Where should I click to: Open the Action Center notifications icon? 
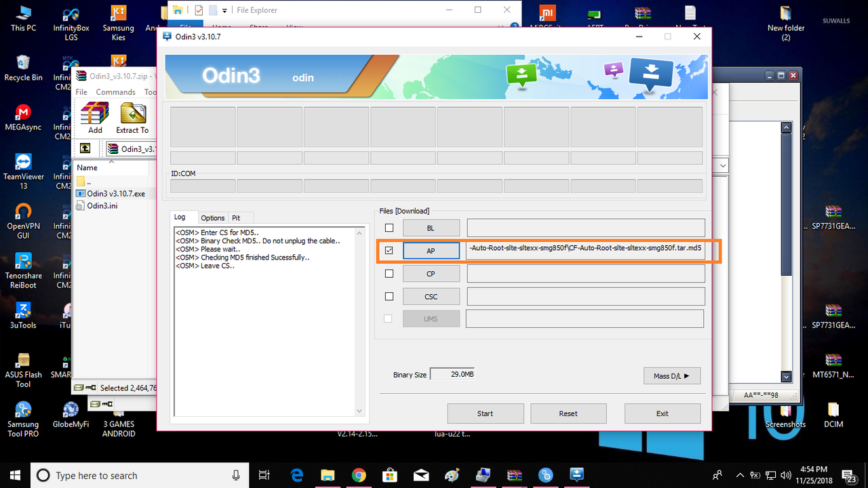pyautogui.click(x=848, y=475)
